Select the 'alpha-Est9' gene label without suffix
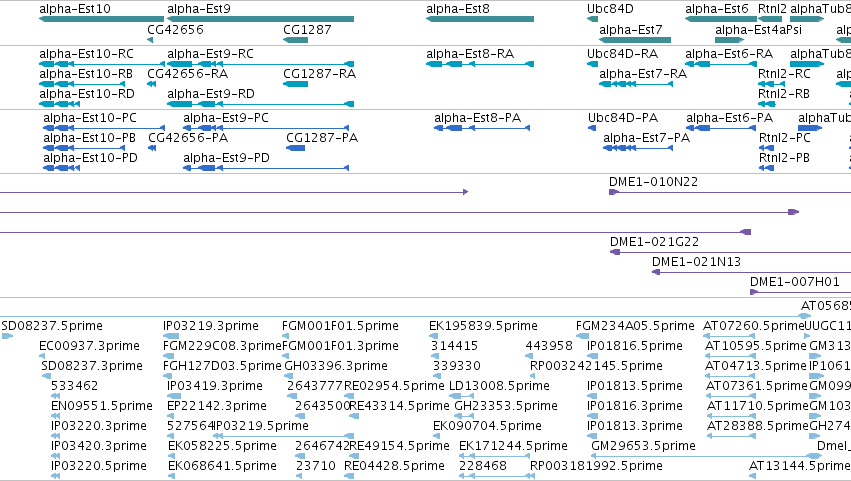The height and width of the screenshot is (481, 851). (199, 9)
